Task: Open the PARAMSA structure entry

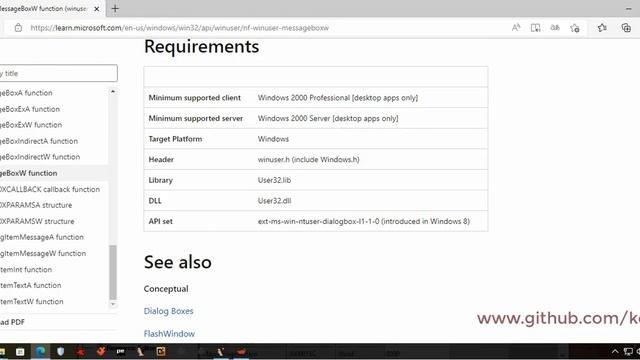Action: (x=36, y=205)
